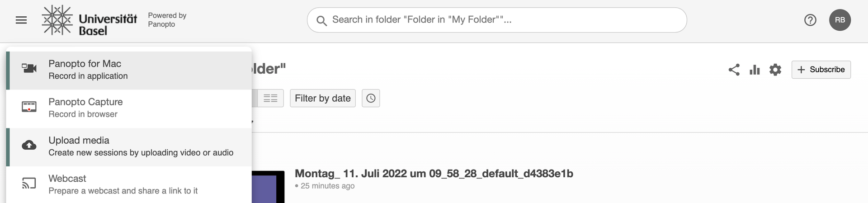Click the search magnifier icon
The width and height of the screenshot is (868, 203).
click(321, 21)
